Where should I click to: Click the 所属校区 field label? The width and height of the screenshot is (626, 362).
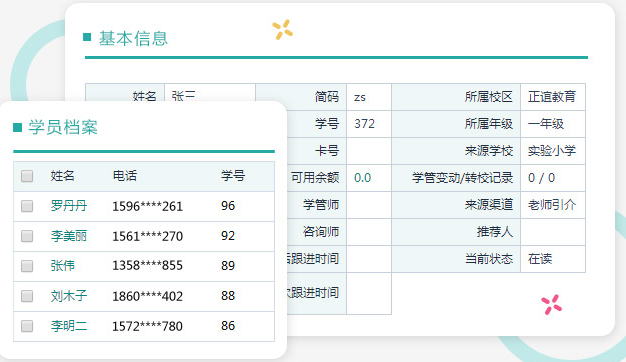[x=489, y=97]
